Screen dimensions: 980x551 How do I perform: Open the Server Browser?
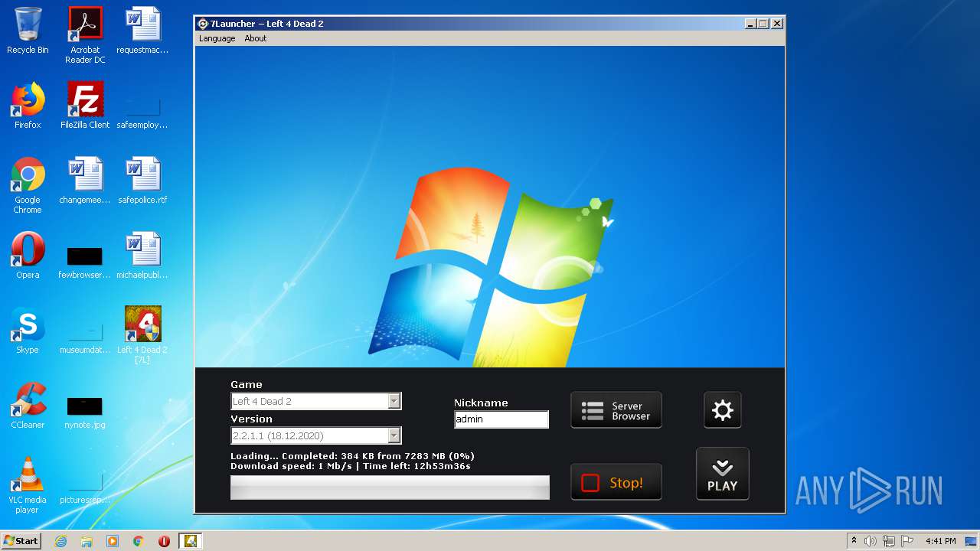coord(616,410)
